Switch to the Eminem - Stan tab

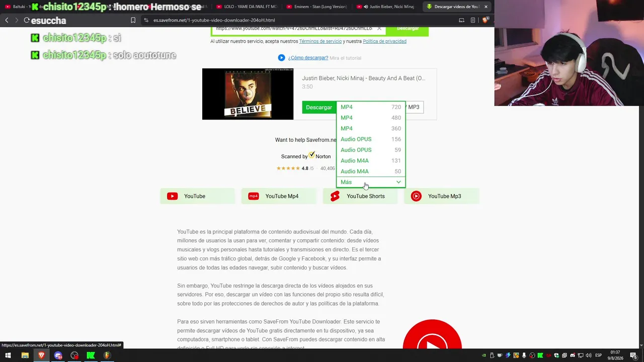[316, 7]
